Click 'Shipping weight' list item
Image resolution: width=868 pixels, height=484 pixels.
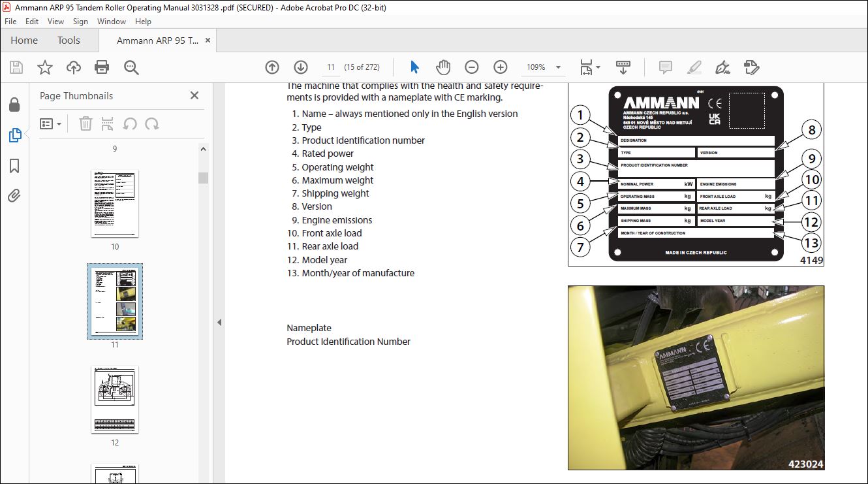[335, 193]
